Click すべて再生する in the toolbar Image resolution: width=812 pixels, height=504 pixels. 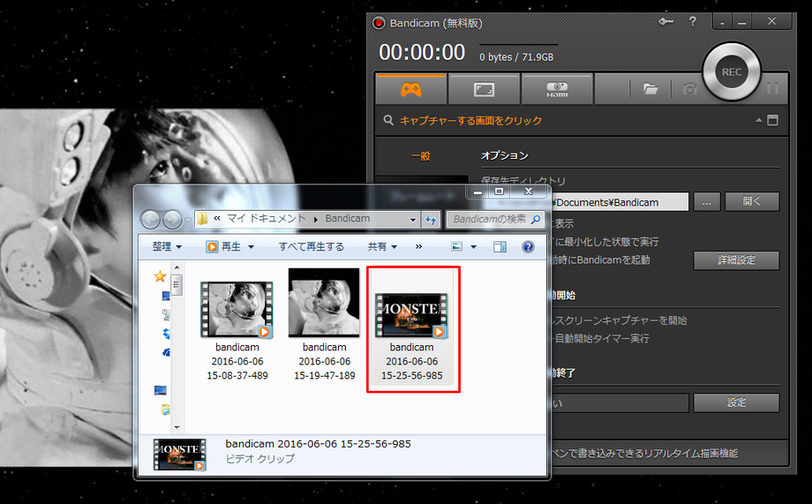pos(311,247)
